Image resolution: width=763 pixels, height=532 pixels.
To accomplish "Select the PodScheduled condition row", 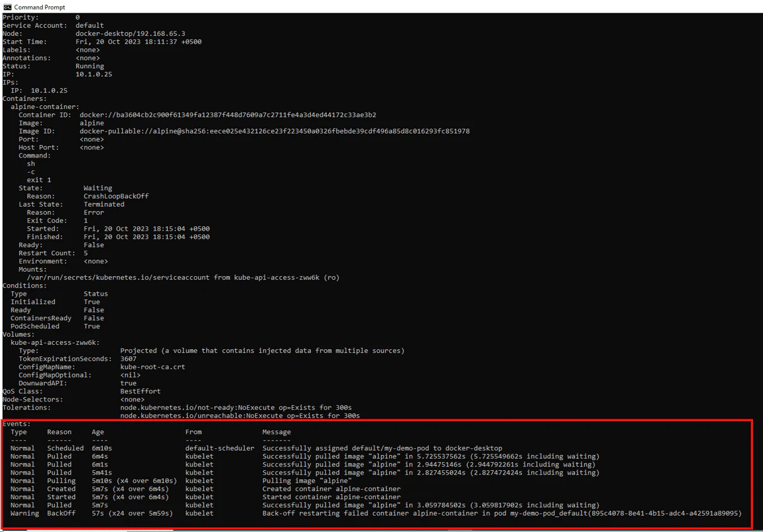I will pyautogui.click(x=57, y=326).
